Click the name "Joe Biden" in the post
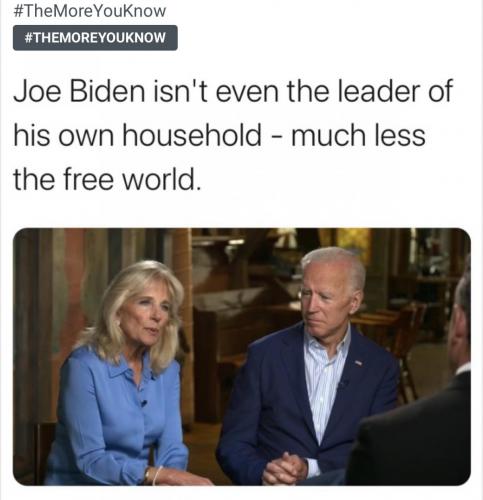The image size is (483, 500). (79, 91)
